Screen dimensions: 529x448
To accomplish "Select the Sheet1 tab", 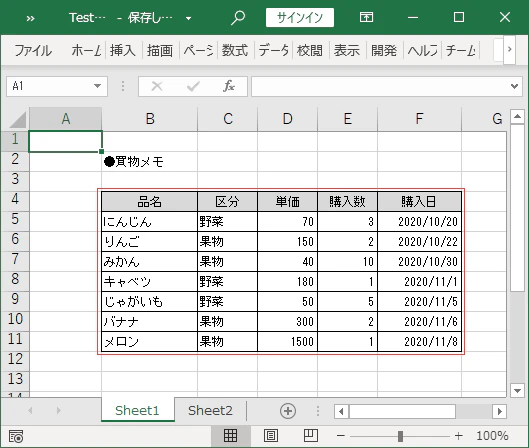I will [137, 411].
